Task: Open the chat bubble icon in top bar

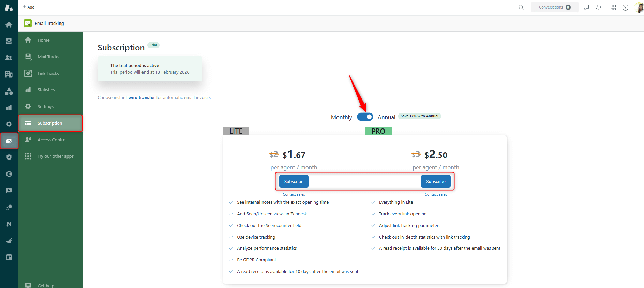Action: point(586,7)
